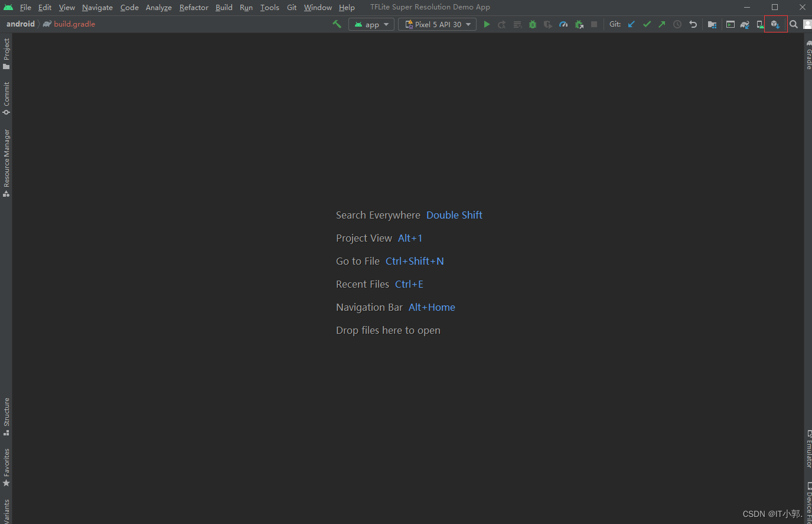
Task: Open the Pixel 5 API 30 device dropdown
Action: (x=437, y=24)
